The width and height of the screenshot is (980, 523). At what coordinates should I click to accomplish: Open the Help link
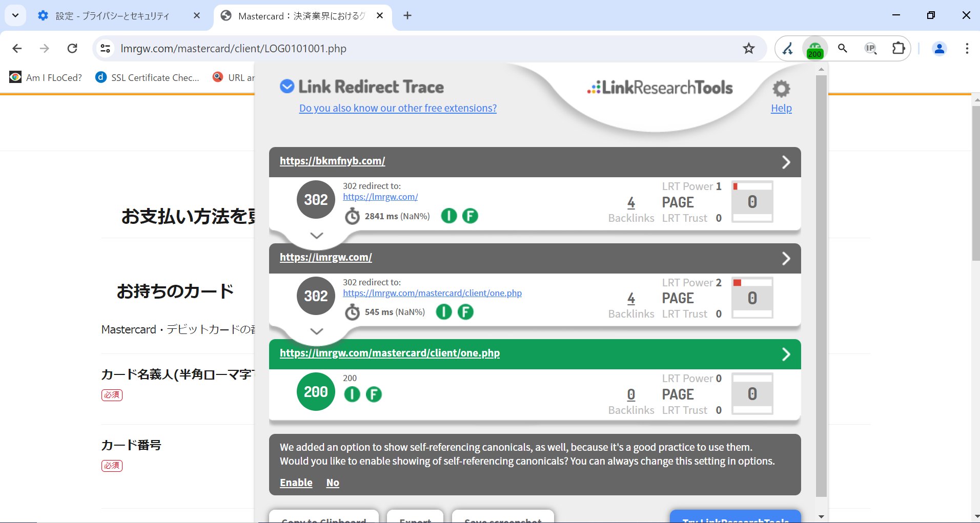781,108
